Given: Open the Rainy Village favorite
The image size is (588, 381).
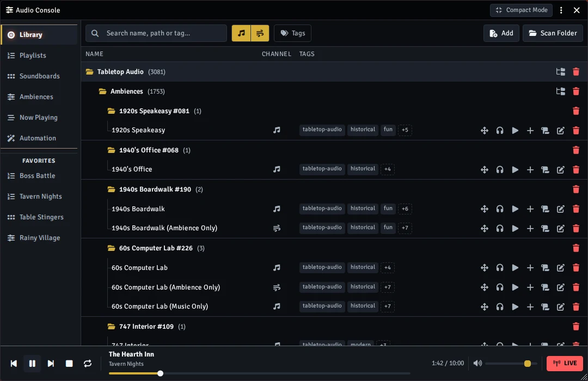Looking at the screenshot, I should [39, 238].
